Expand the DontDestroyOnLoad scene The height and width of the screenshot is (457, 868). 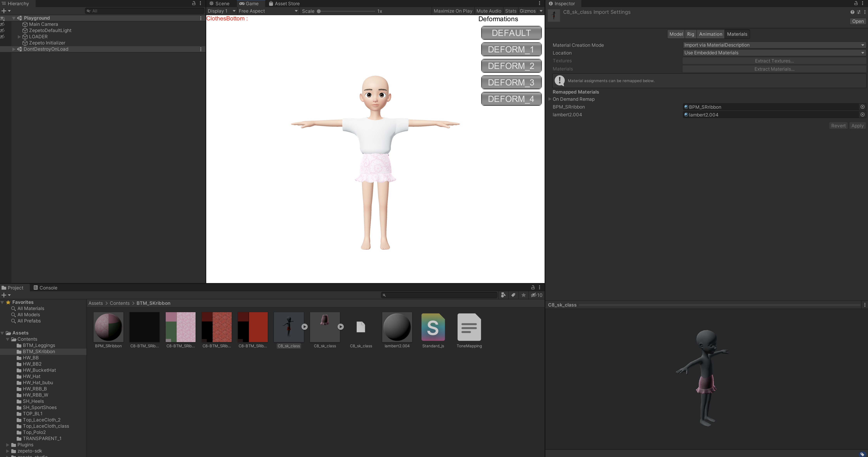[x=14, y=49]
